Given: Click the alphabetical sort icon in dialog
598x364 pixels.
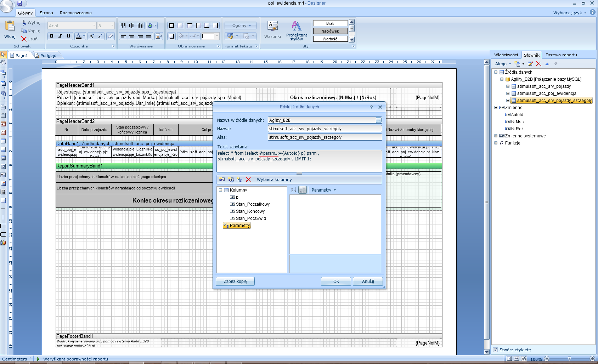Looking at the screenshot, I should click(293, 190).
